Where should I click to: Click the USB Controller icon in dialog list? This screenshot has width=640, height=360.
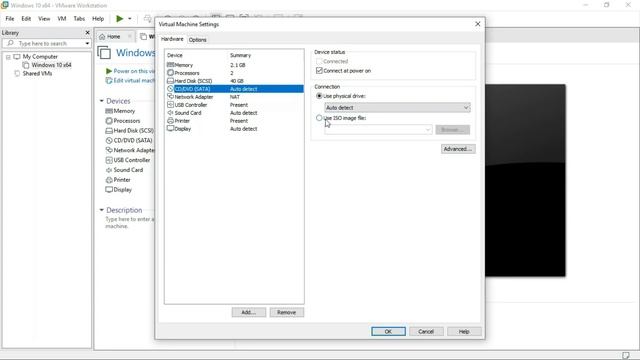(x=170, y=104)
